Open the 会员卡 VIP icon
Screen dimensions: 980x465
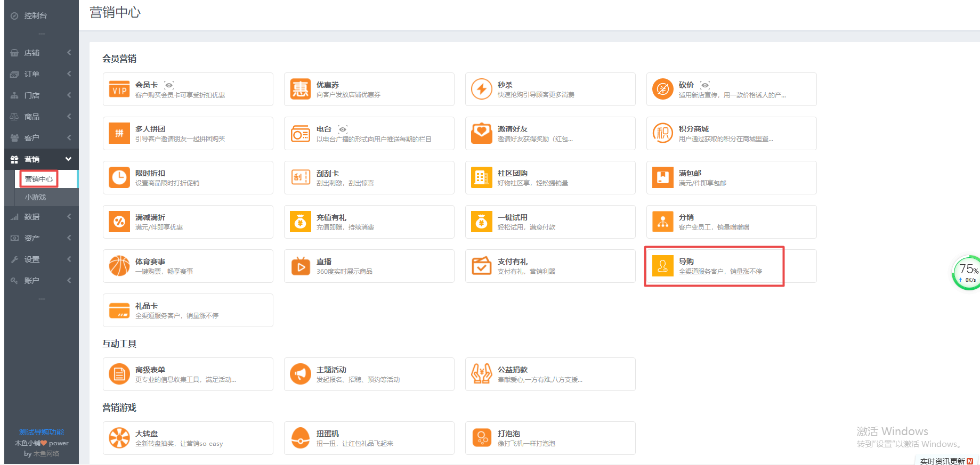pyautogui.click(x=119, y=89)
